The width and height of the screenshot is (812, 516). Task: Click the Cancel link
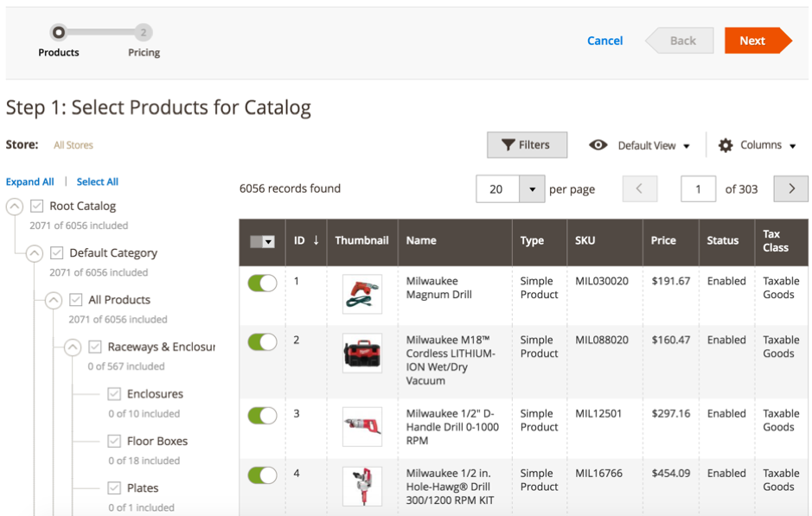(604, 41)
